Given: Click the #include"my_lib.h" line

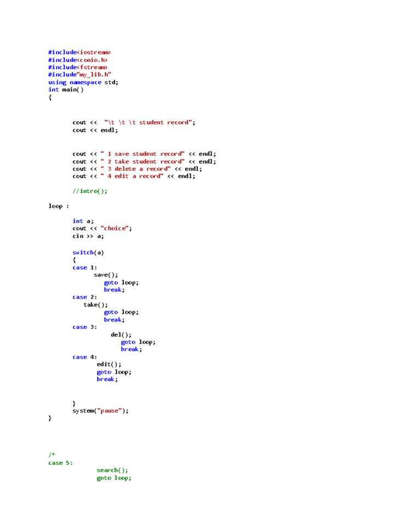Looking at the screenshot, I should (79, 74).
